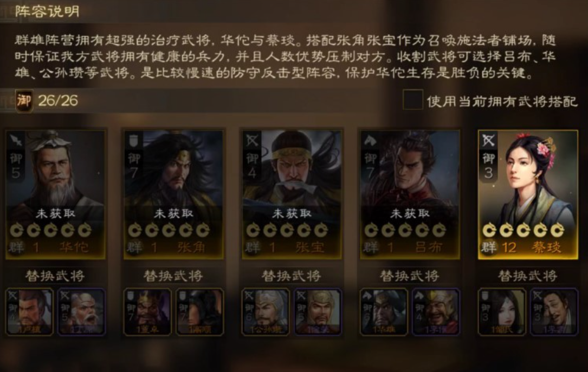Click 替换武将 label under 蔡琰
This screenshot has height=372, width=588.
pos(528,276)
